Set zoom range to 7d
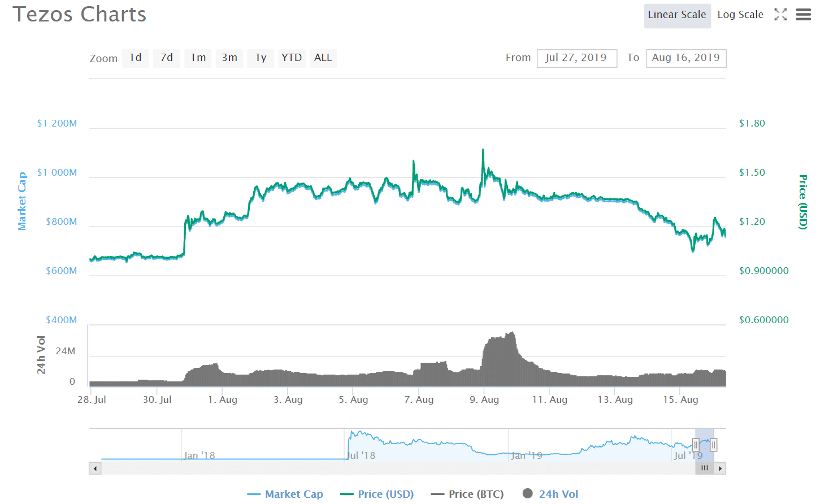Screen dimensions: 829x504 click(167, 58)
